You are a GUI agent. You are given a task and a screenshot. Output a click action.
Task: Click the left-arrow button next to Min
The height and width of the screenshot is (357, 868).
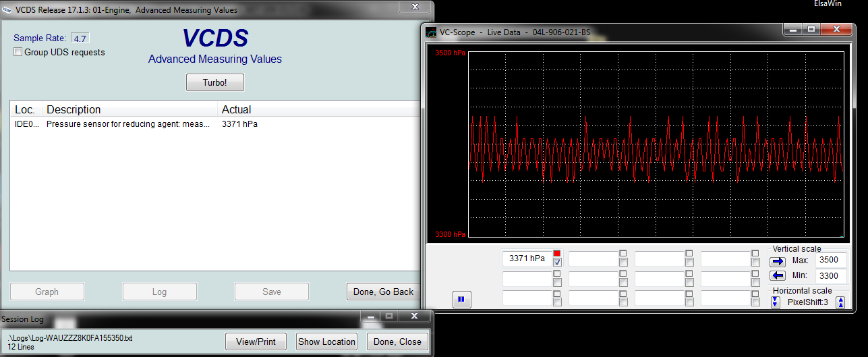(778, 275)
